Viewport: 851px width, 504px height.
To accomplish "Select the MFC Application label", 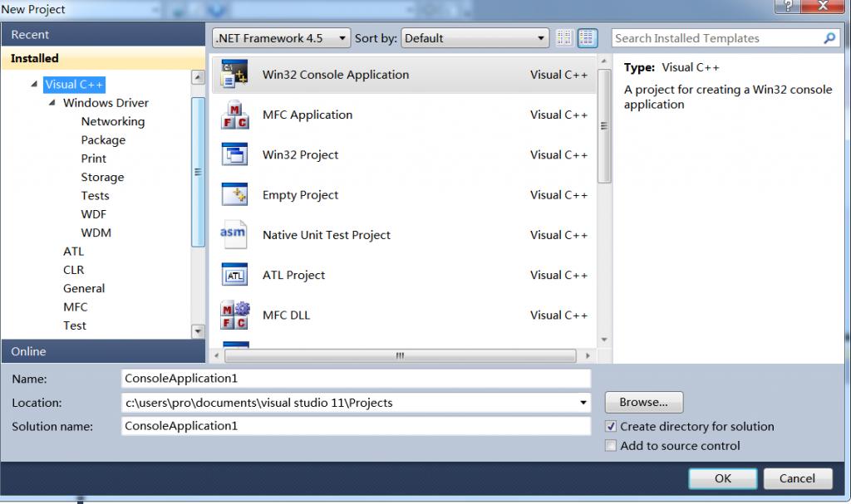I will 307,115.
